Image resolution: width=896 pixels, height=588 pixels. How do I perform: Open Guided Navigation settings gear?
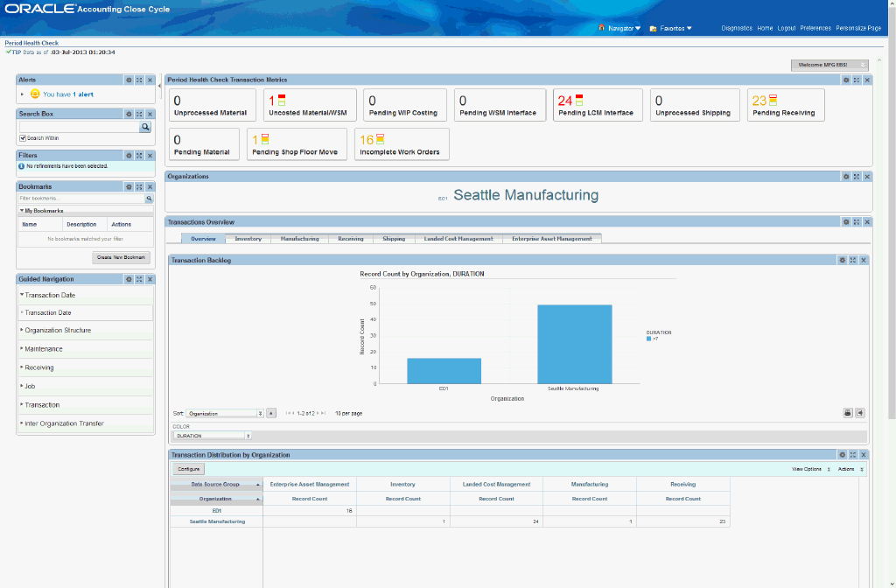point(129,279)
